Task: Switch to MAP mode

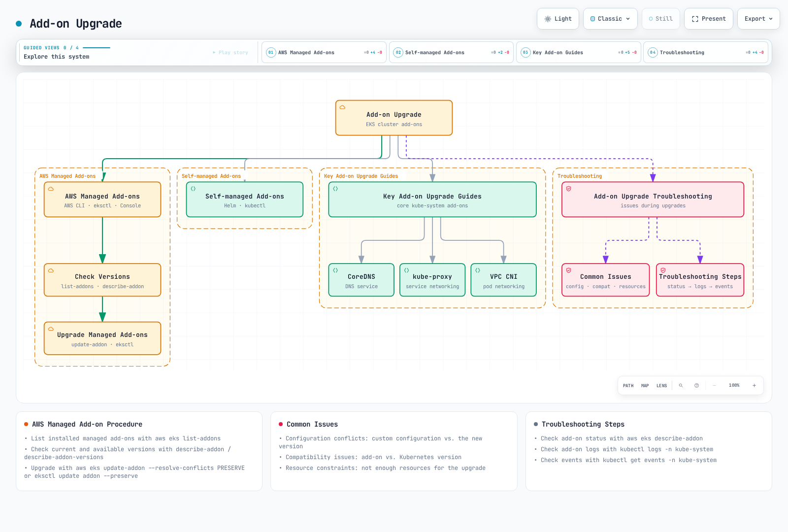Action: (x=645, y=386)
